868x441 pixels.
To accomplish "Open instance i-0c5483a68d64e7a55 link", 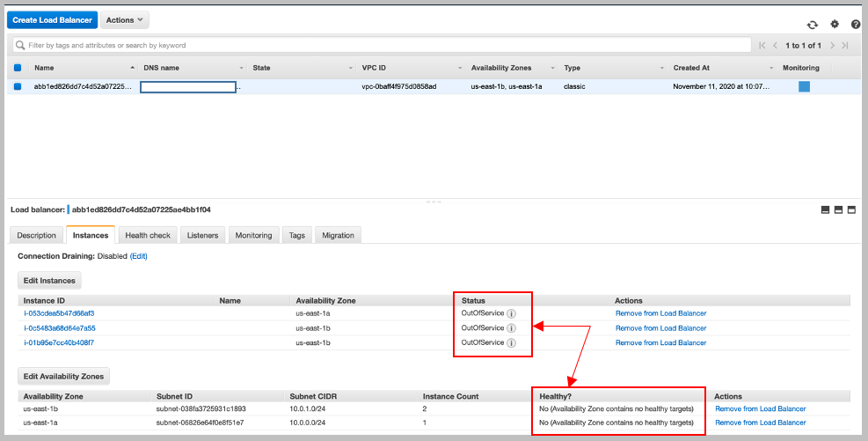I will (59, 328).
